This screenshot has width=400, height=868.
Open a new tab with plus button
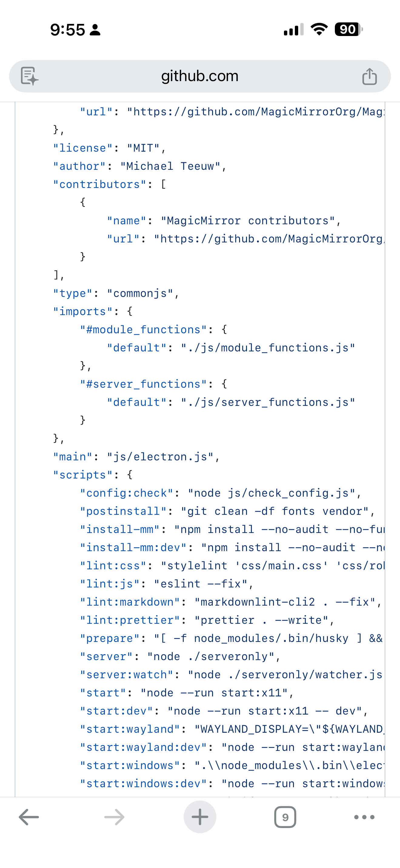(x=200, y=817)
